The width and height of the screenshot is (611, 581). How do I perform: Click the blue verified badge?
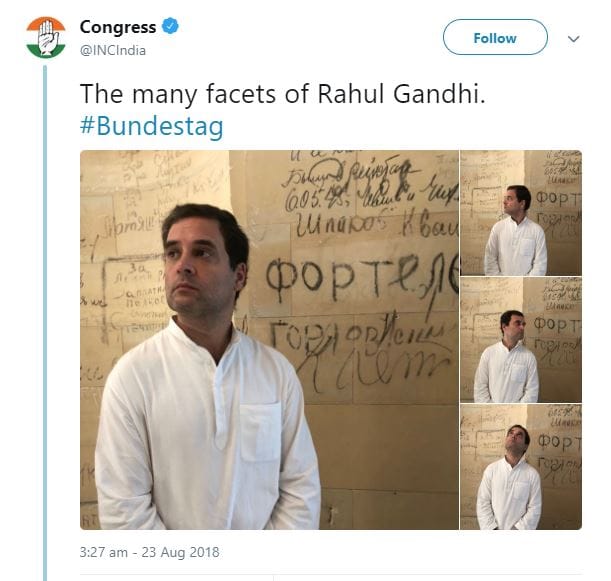click(172, 28)
